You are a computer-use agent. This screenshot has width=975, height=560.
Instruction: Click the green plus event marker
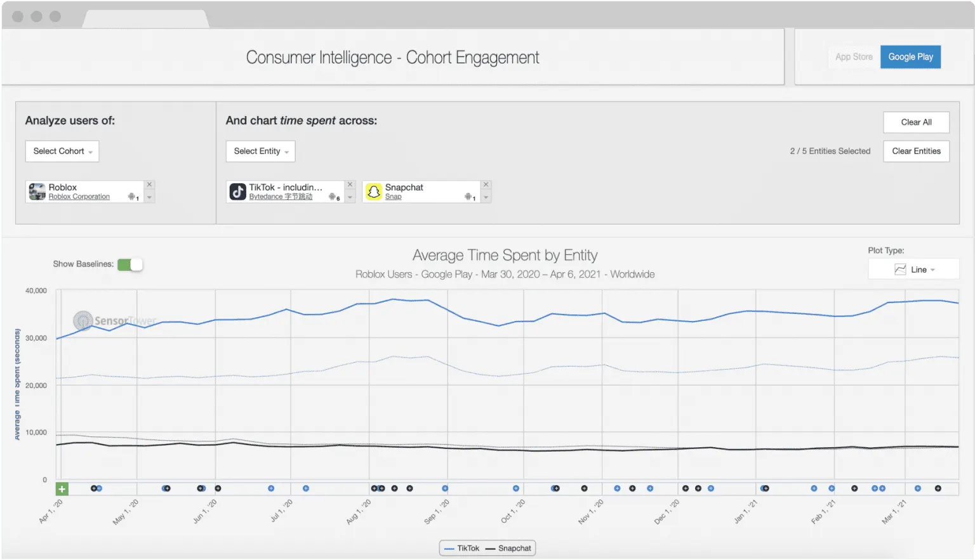[62, 489]
